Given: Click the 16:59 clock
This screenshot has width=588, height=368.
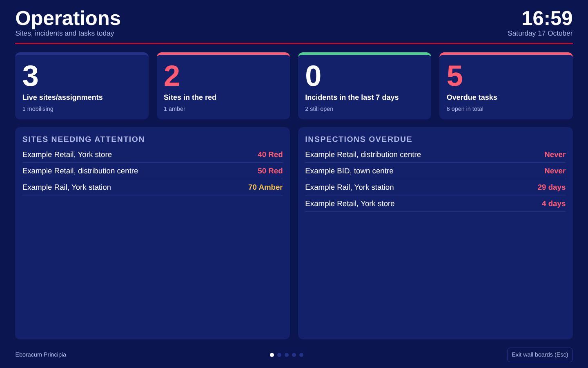Looking at the screenshot, I should pos(547,18).
